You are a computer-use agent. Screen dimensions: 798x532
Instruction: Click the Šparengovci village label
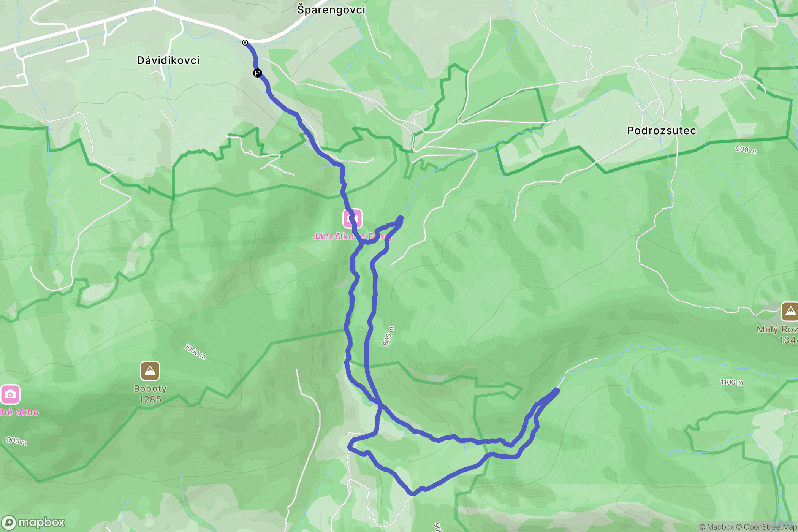click(x=331, y=9)
